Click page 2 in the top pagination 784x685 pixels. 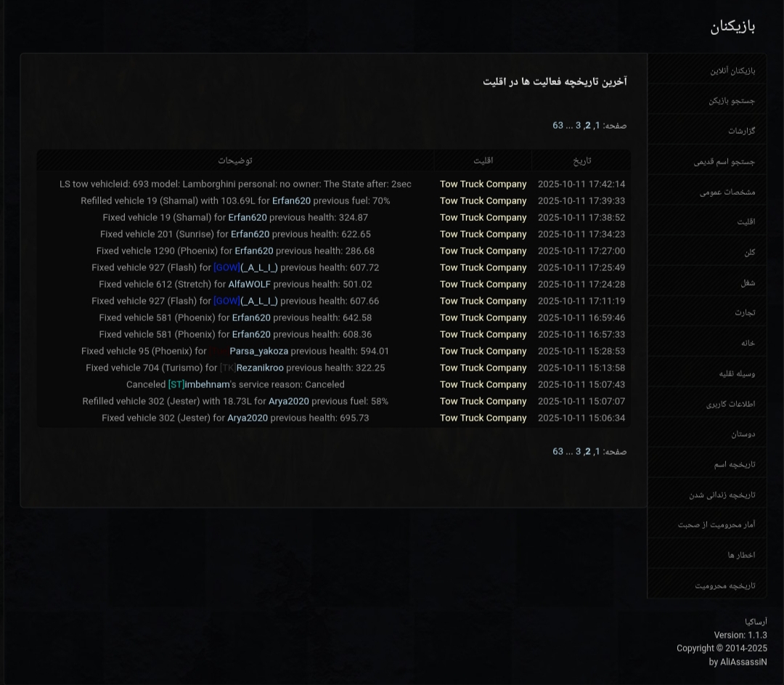588,126
